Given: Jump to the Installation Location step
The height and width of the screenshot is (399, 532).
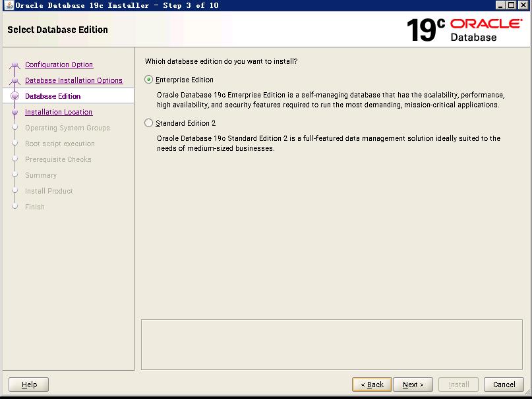Looking at the screenshot, I should (x=59, y=112).
